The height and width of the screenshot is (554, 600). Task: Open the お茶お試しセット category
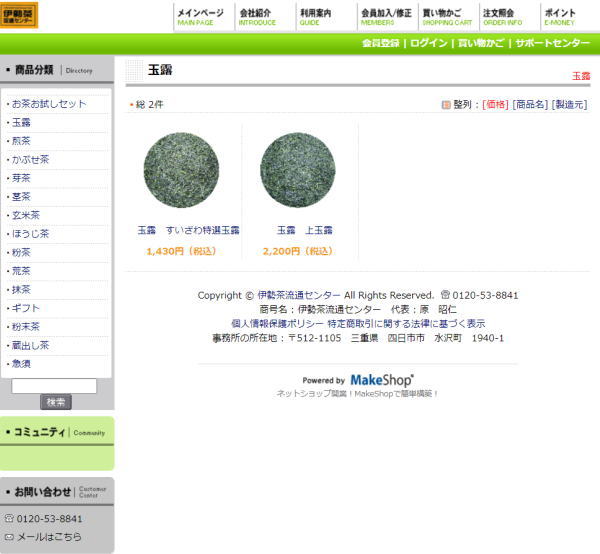[48, 104]
